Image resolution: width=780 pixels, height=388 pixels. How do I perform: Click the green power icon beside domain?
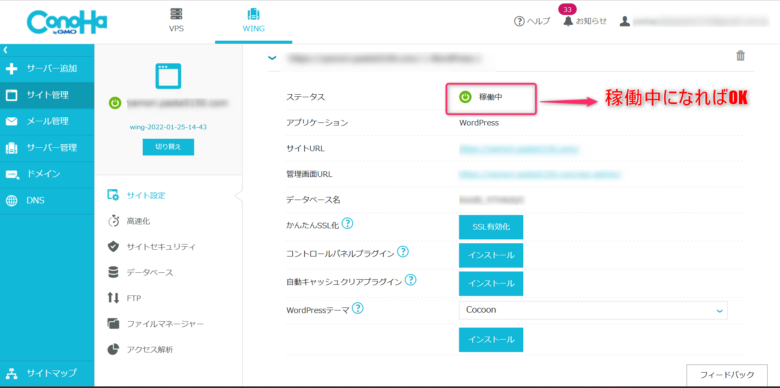[114, 103]
